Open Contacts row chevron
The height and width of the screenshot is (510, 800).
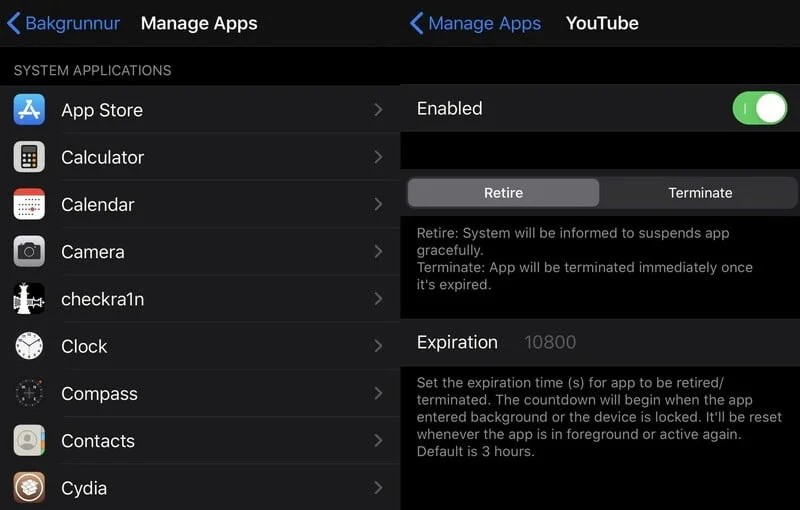coord(378,440)
